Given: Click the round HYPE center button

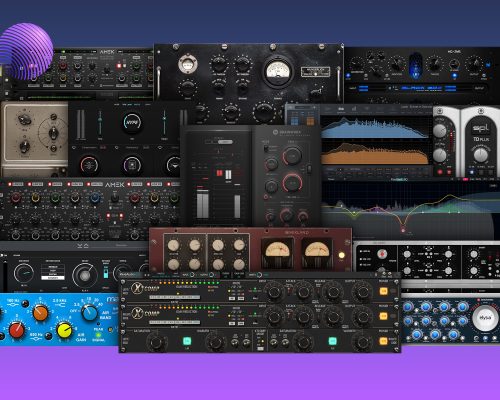Looking at the screenshot, I should point(132,122).
